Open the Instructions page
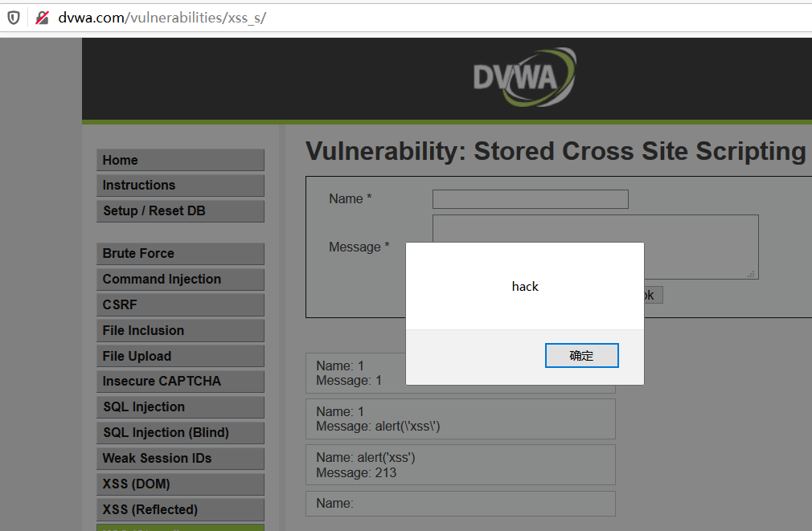Viewport: 812px width, 531px height. (180, 186)
